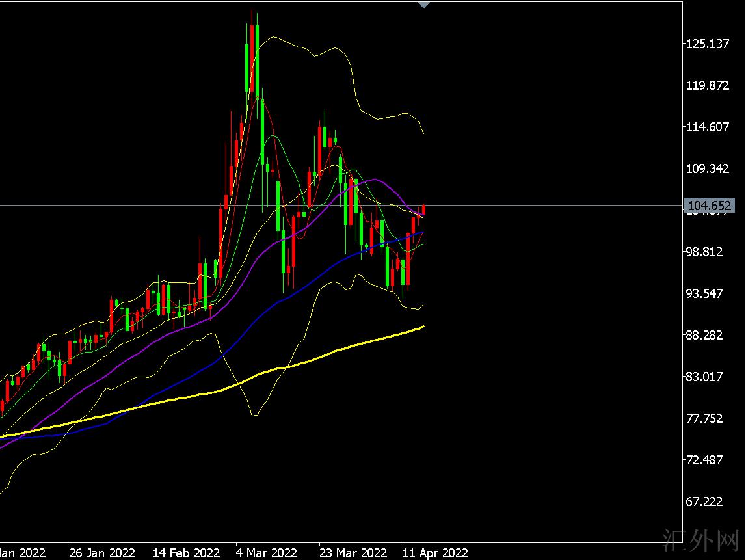Viewport: 746px width, 560px height.
Task: Click the gray chart shift triangle marker
Action: click(x=423, y=5)
